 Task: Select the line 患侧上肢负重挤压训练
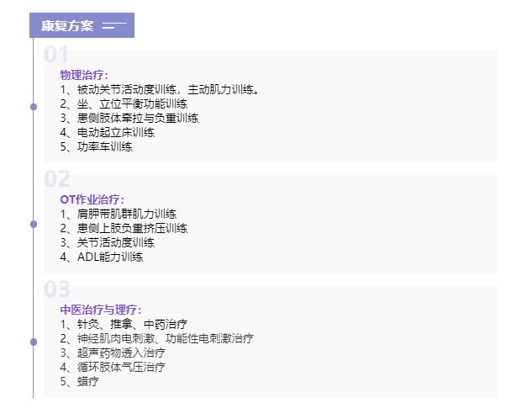(124, 228)
